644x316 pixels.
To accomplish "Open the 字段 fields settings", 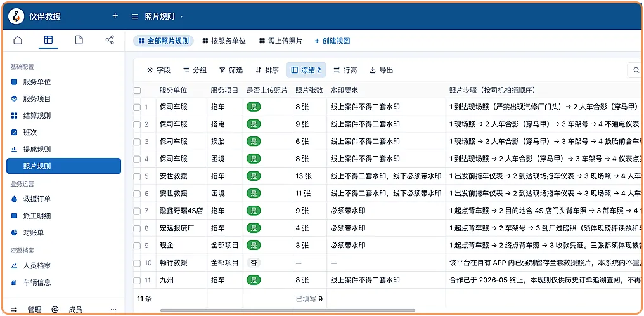I will coord(158,70).
